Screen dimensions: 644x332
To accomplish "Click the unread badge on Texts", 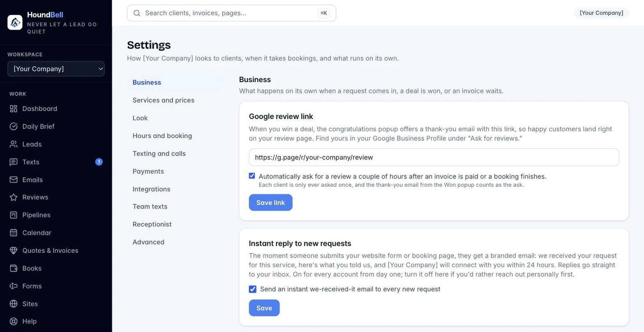I will (x=99, y=162).
